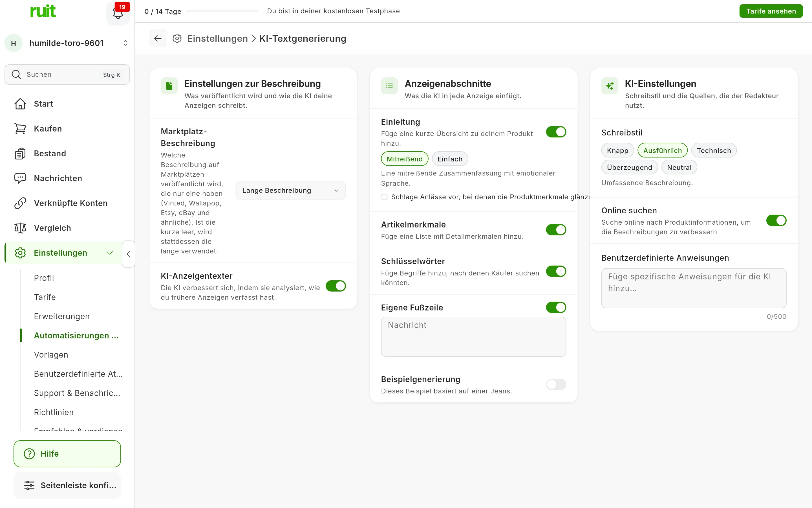The height and width of the screenshot is (508, 812).
Task: Click the Start home icon
Action: tap(20, 104)
